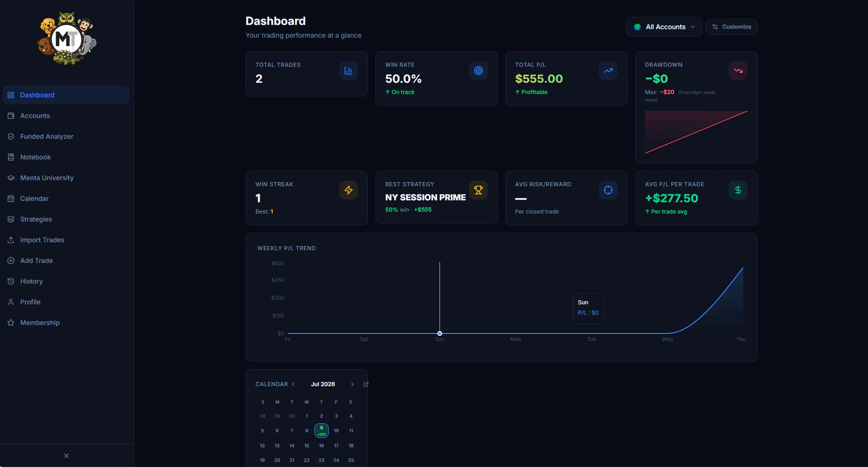Click the Avg P/L dollar sign icon
Viewport: 868px width, 468px height.
click(738, 190)
